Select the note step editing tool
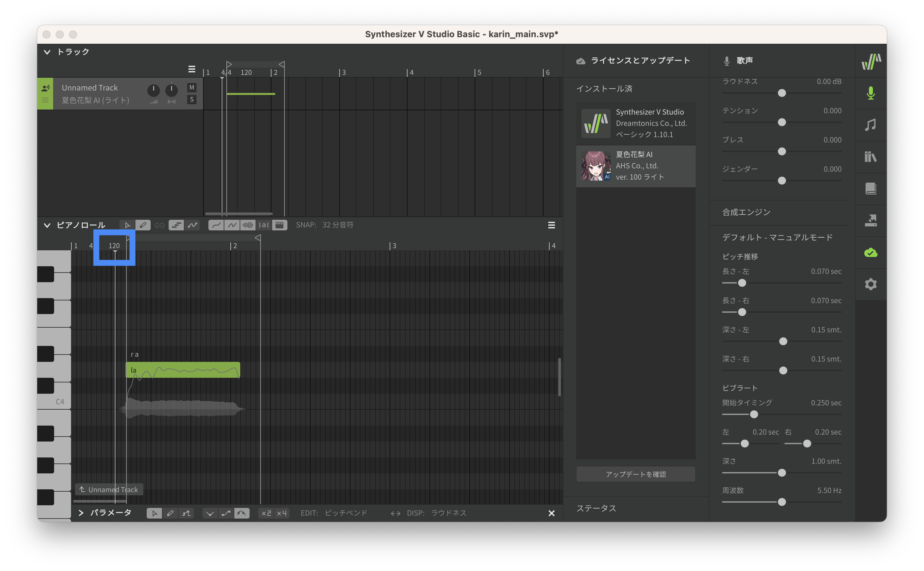The image size is (924, 571). 176,225
